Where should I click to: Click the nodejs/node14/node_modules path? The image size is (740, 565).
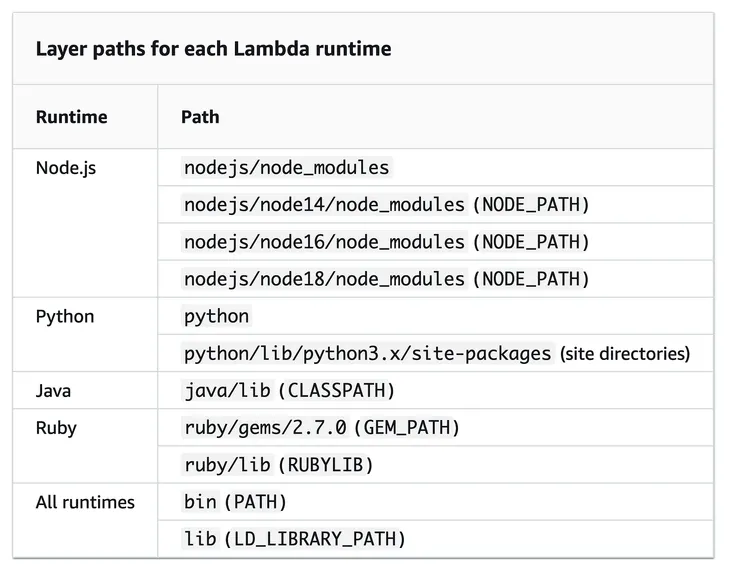click(x=325, y=205)
